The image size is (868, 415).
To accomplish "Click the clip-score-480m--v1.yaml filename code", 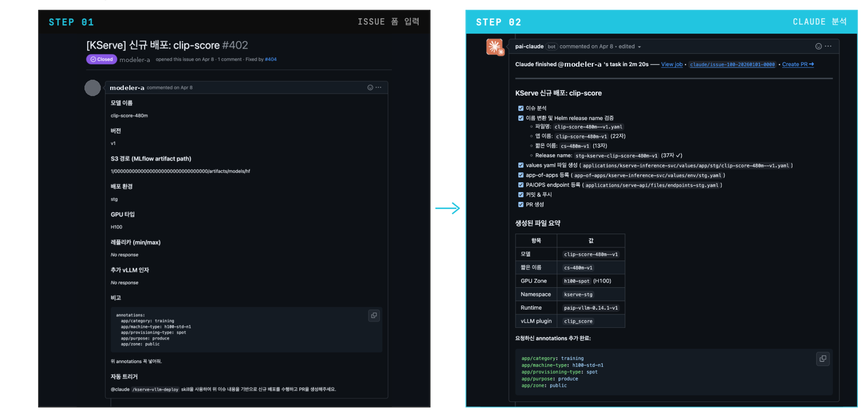I will (588, 127).
